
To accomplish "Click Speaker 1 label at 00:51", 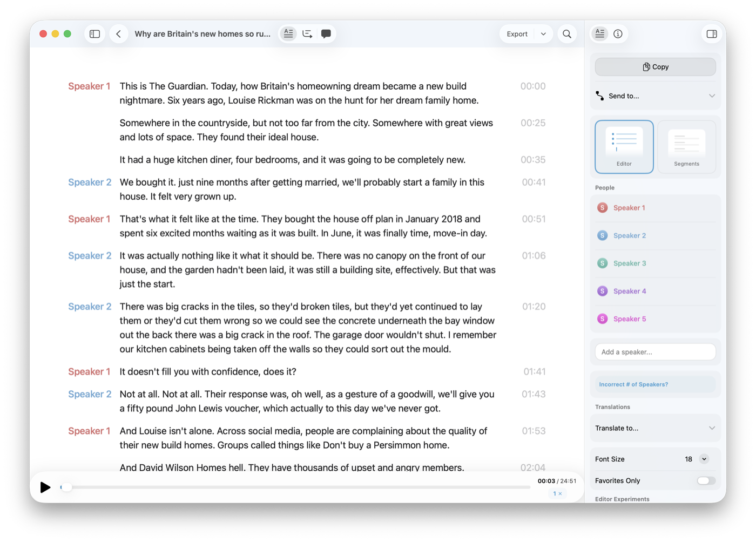I will pos(89,219).
